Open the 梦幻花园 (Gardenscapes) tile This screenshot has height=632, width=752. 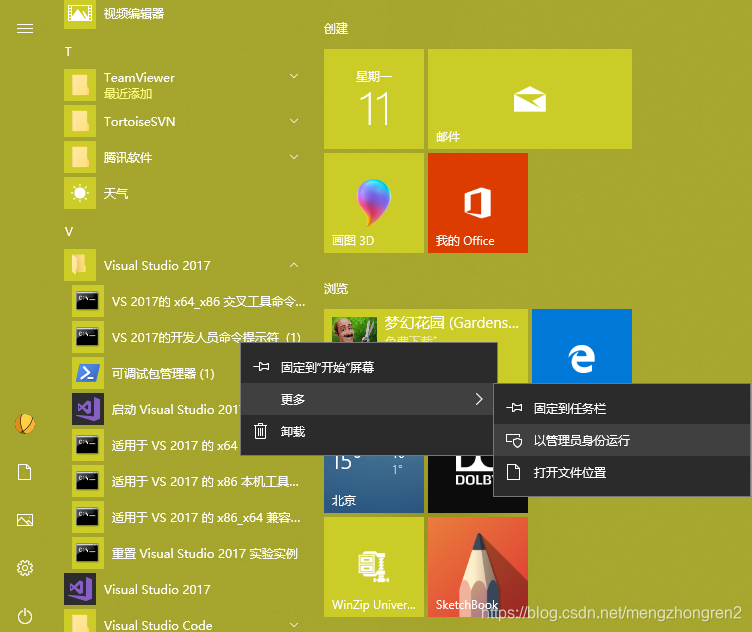point(426,326)
